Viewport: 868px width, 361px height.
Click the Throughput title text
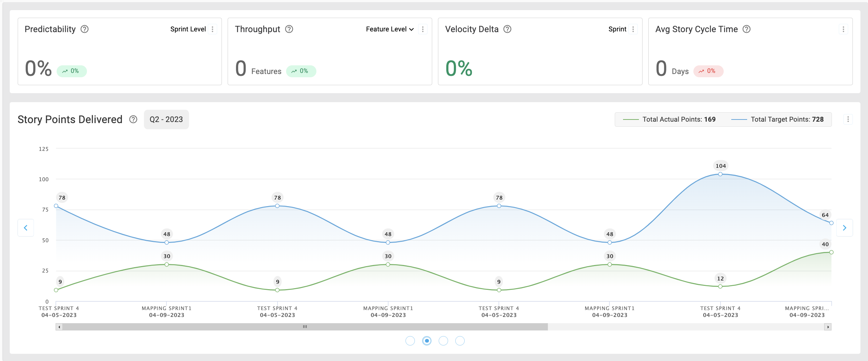[x=257, y=29]
